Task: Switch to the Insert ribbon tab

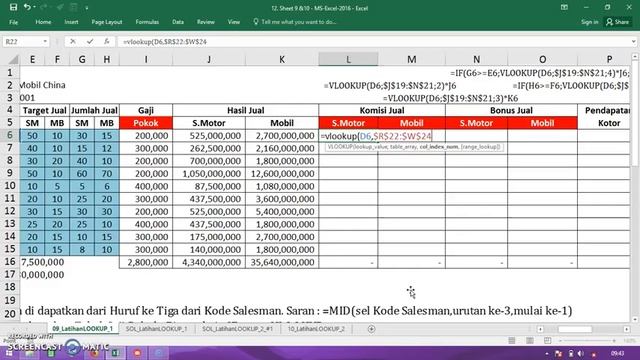Action: click(71, 22)
